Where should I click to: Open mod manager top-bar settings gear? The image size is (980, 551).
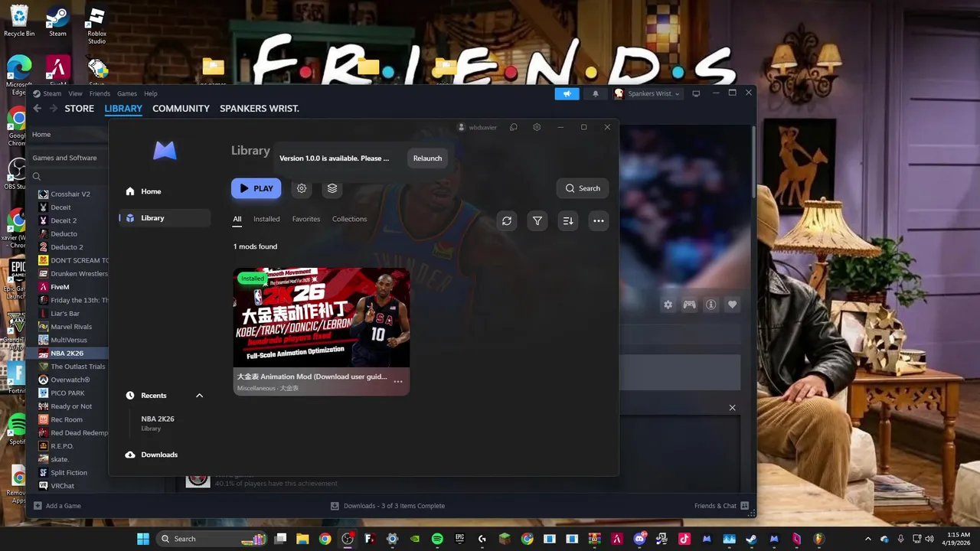(x=537, y=127)
